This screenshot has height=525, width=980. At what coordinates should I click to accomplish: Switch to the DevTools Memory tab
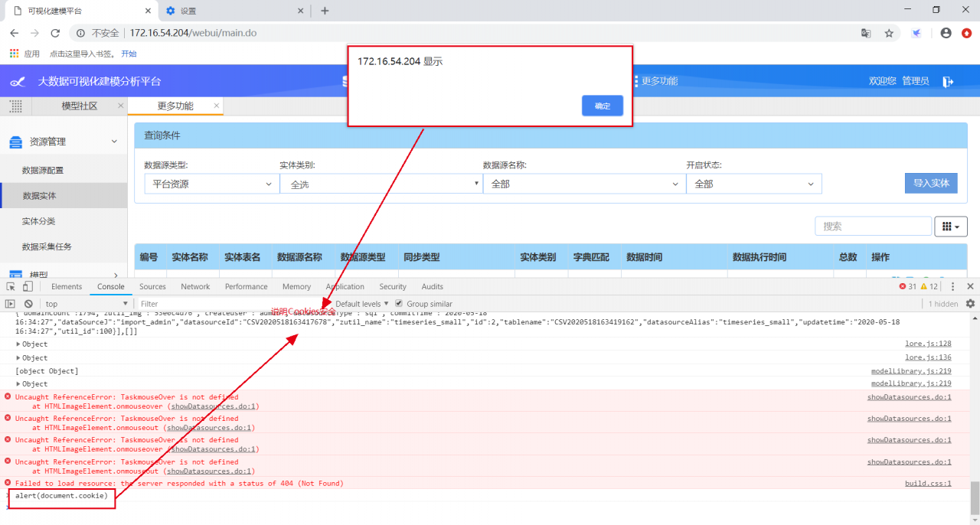click(296, 286)
